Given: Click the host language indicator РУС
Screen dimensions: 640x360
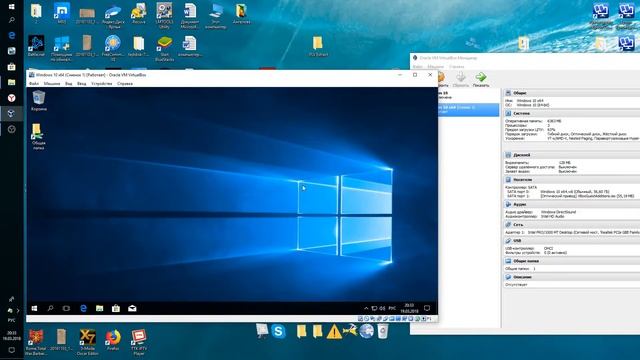Looking at the screenshot, I should [x=11, y=320].
